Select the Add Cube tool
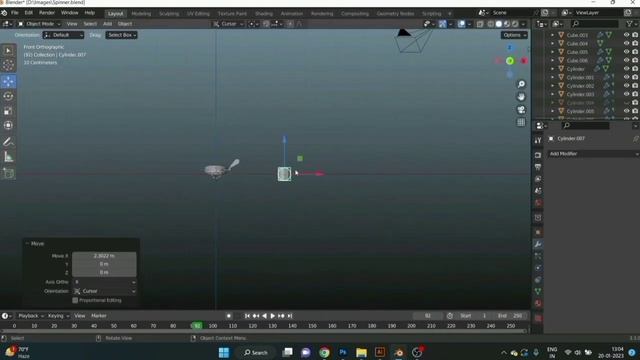Image resolution: width=640 pixels, height=360 pixels. pos(8,173)
